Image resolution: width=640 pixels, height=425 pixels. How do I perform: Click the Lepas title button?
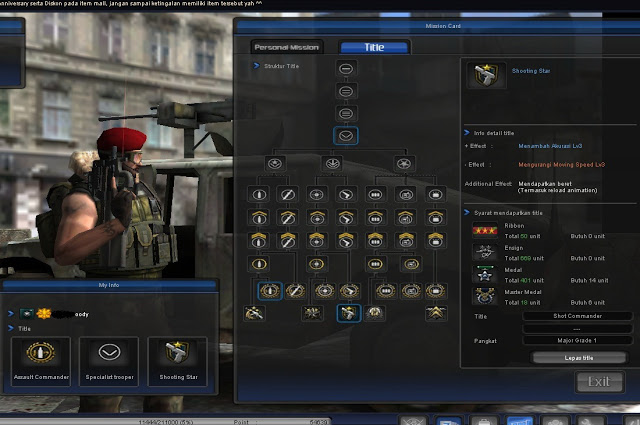pos(579,358)
